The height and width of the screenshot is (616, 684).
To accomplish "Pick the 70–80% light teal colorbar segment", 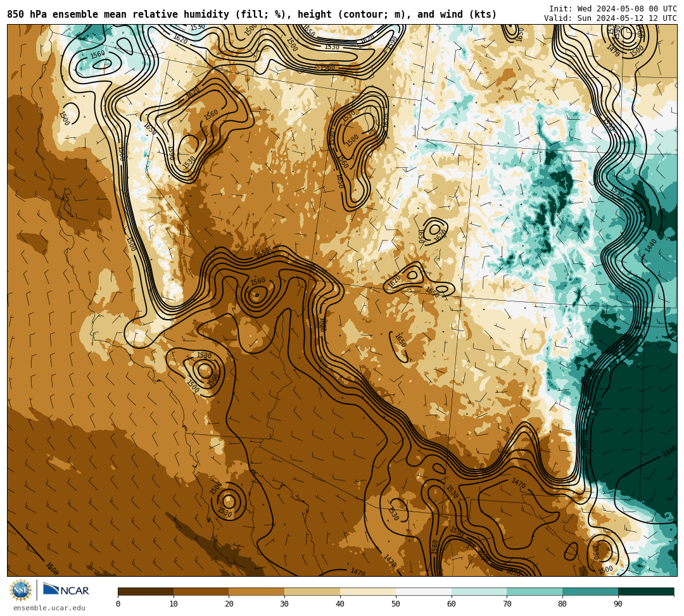I will (x=535, y=591).
